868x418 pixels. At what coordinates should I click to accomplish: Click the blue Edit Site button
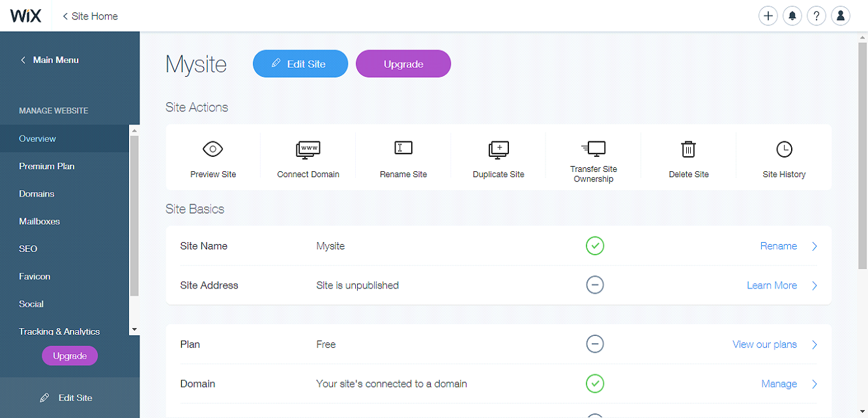300,64
